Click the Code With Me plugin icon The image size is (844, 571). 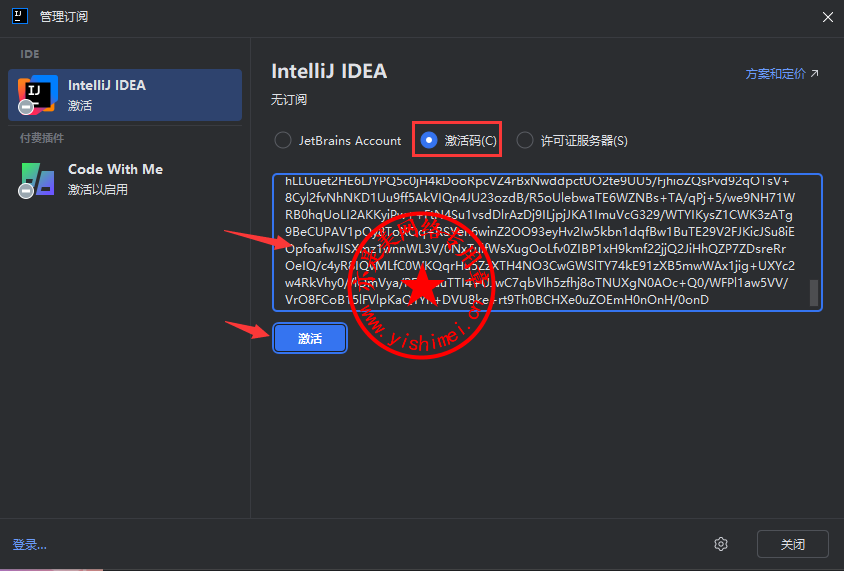(37, 179)
